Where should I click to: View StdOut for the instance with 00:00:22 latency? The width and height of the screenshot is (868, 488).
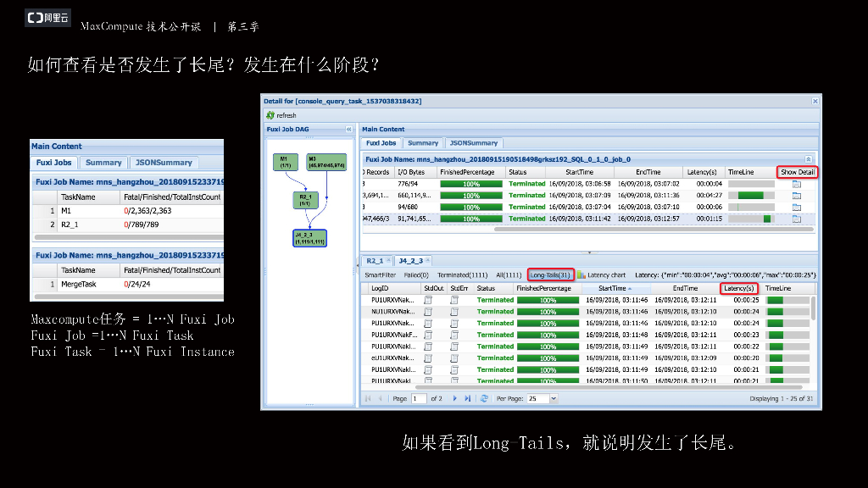point(428,347)
